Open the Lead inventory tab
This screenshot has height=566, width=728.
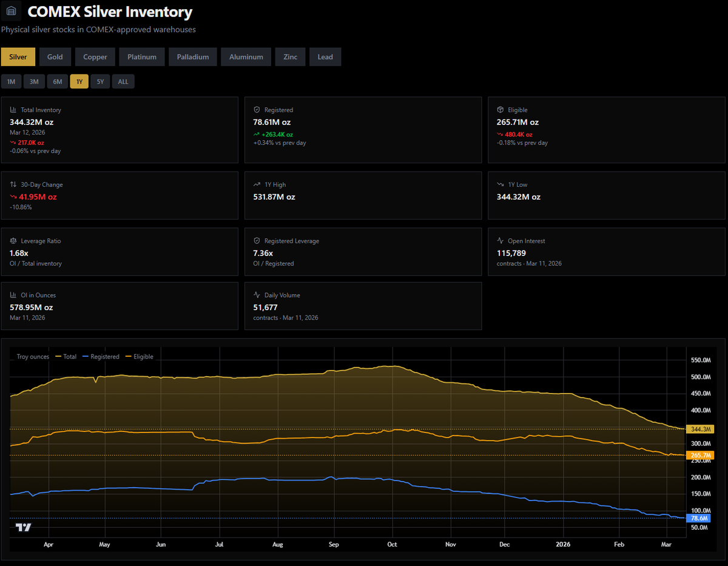[x=325, y=57]
